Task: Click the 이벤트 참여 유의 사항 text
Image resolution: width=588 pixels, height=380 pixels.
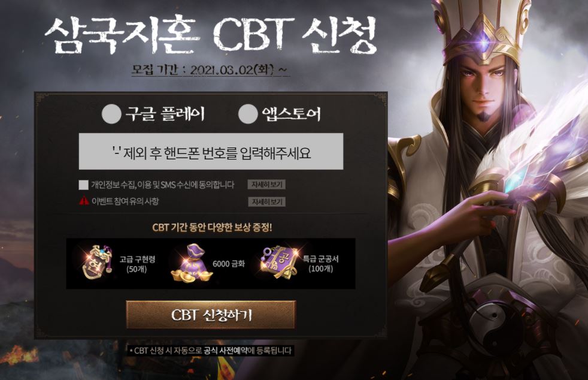Action: point(125,201)
